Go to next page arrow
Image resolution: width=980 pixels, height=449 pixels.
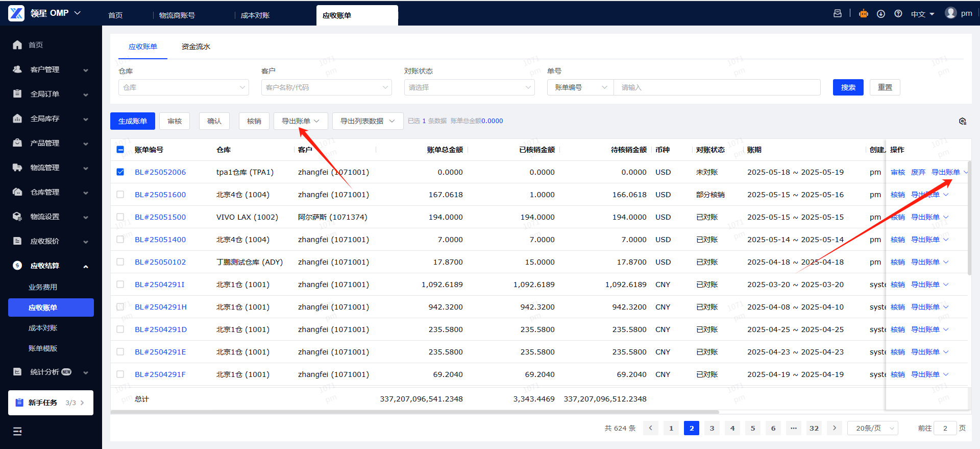835,428
